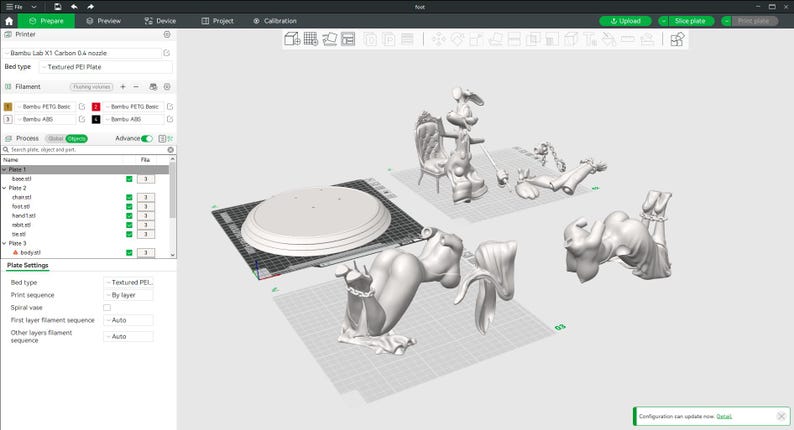The height and width of the screenshot is (430, 794).
Task: Open the Assembly view icon
Action: point(677,40)
